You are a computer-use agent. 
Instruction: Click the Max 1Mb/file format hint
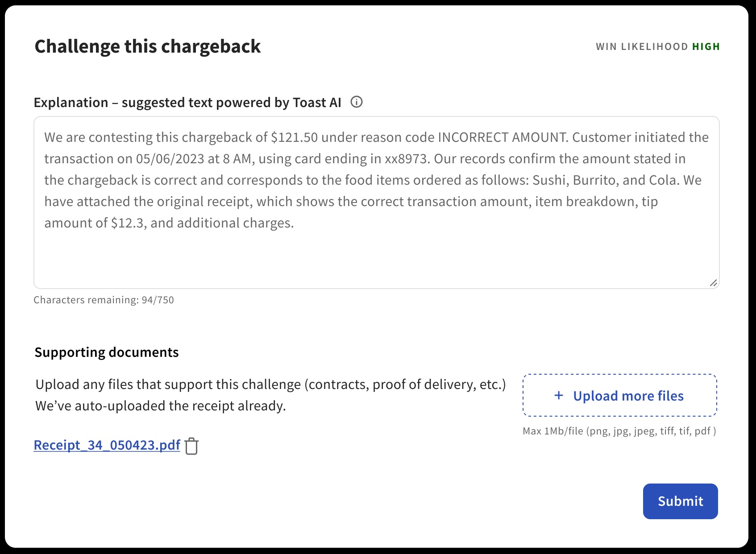pyautogui.click(x=619, y=431)
